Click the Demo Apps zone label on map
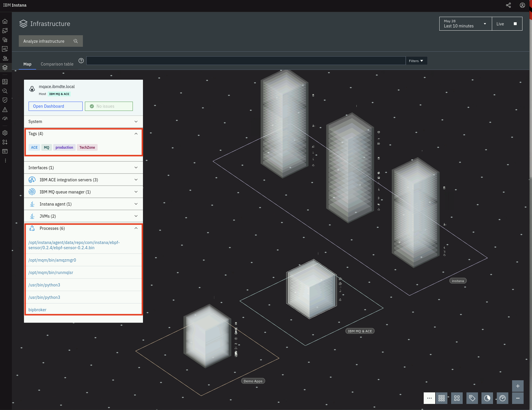The image size is (532, 410). click(253, 381)
